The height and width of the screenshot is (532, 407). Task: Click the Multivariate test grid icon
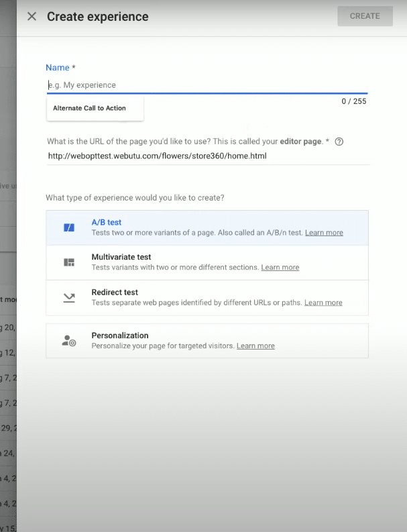coord(69,262)
